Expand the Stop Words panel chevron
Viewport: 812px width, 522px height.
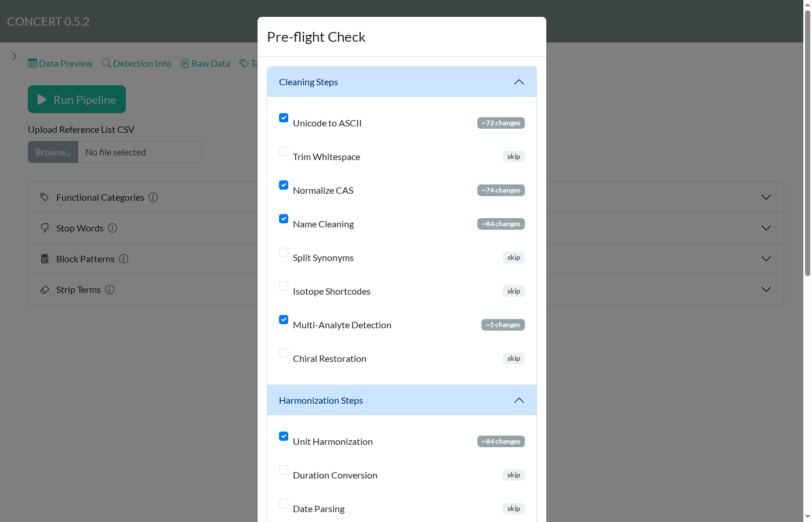point(766,228)
